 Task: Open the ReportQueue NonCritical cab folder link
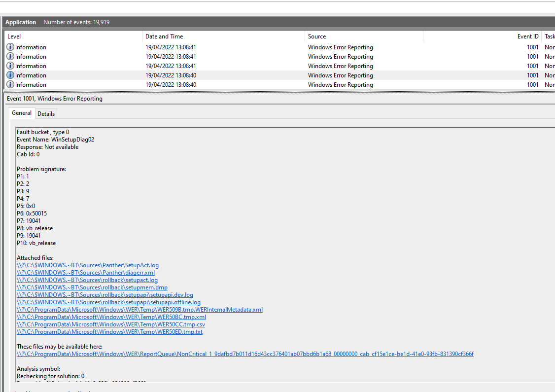(245, 354)
